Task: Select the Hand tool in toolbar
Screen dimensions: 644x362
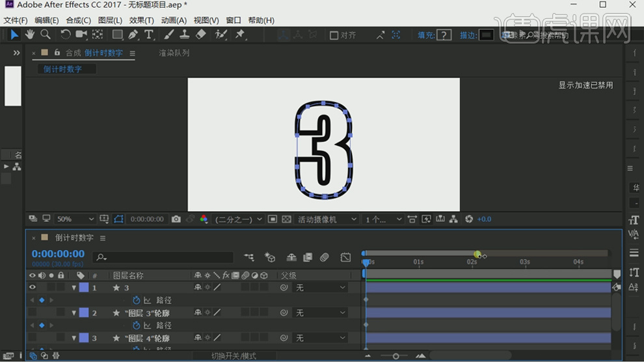Action: click(30, 35)
